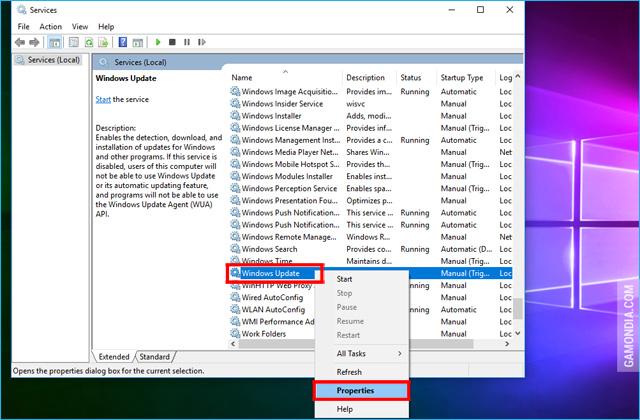Screen dimensions: 640x420
Task: Switch to the Extended tab
Action: tap(114, 357)
